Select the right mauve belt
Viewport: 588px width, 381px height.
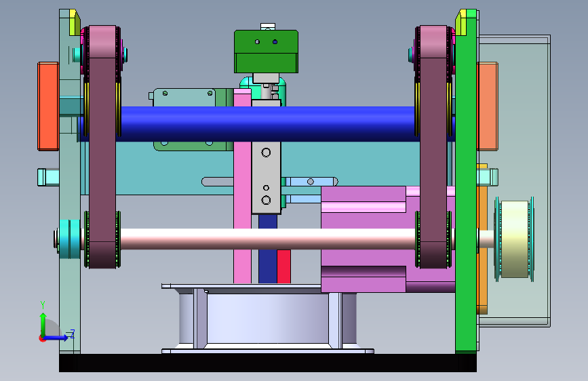[433, 146]
